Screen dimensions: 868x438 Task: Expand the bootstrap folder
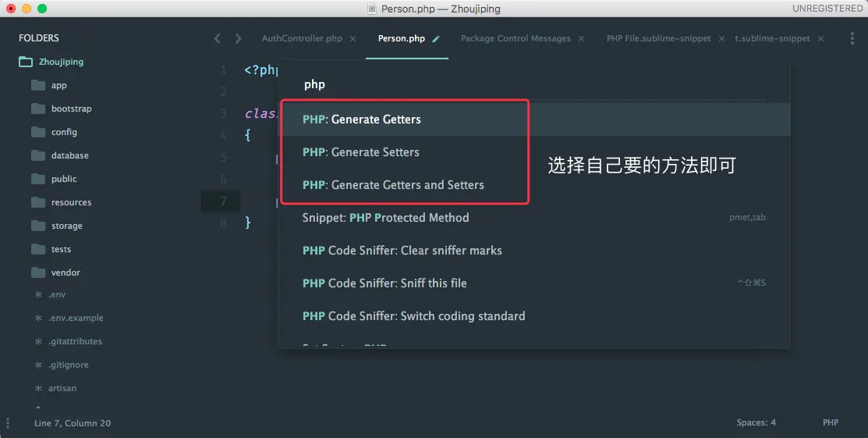(x=72, y=109)
